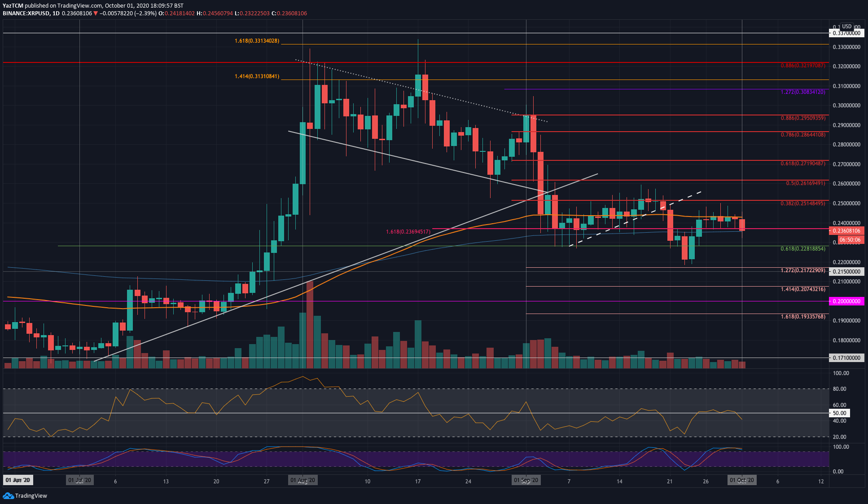Click the 0.25000000 price axis tick

846,203
